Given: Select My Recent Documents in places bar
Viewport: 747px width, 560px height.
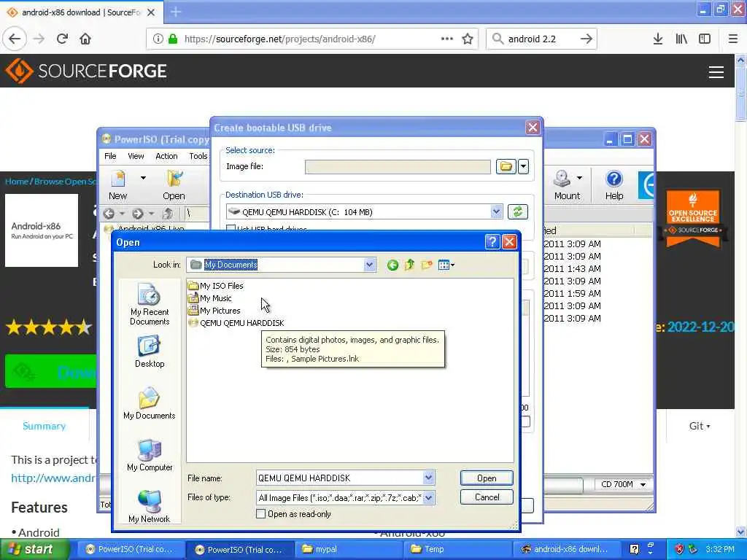Looking at the screenshot, I should (x=149, y=304).
